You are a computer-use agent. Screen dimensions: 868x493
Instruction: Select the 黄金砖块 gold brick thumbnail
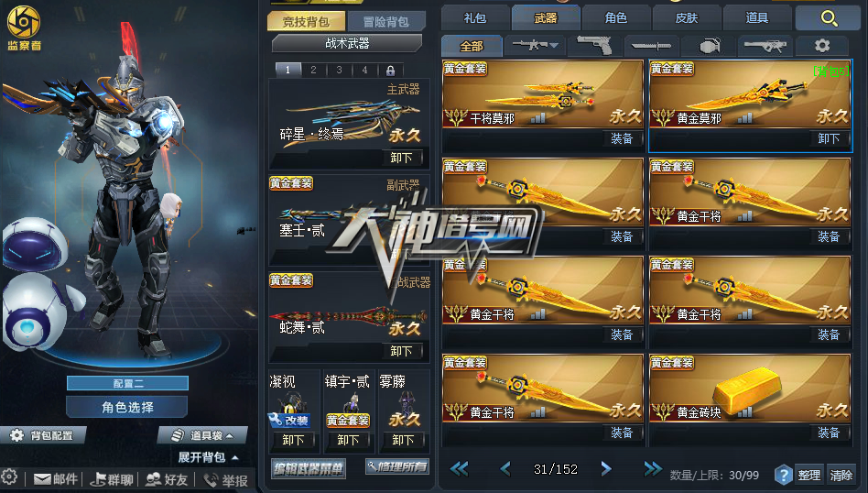pos(750,388)
